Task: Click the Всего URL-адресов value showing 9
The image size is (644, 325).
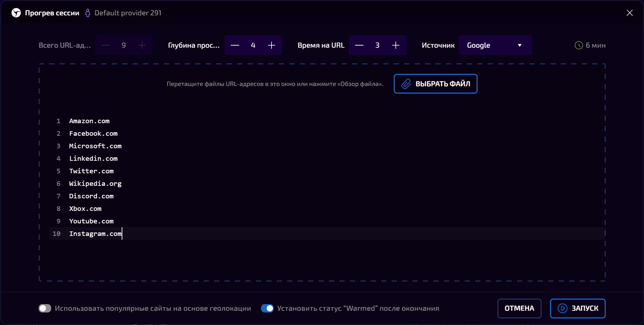Action: click(x=124, y=45)
